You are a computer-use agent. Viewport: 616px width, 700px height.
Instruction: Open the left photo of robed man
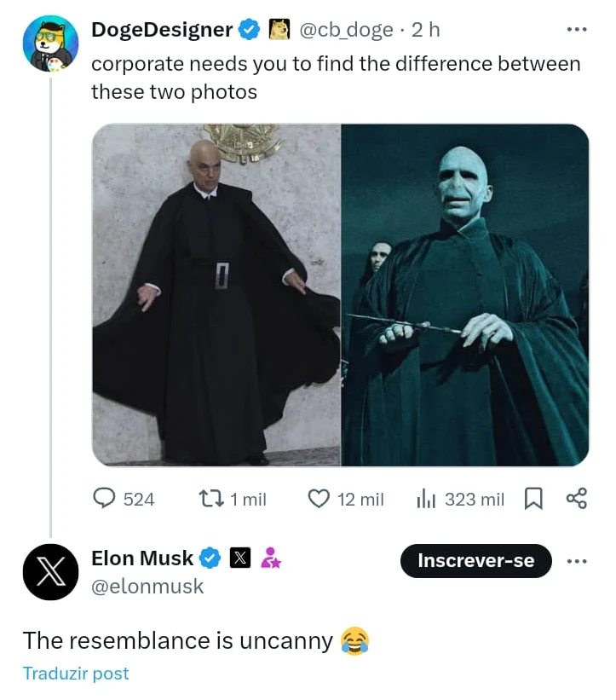pos(216,295)
